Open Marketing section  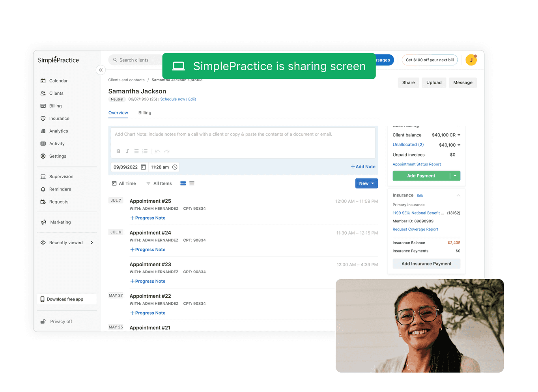(x=56, y=222)
